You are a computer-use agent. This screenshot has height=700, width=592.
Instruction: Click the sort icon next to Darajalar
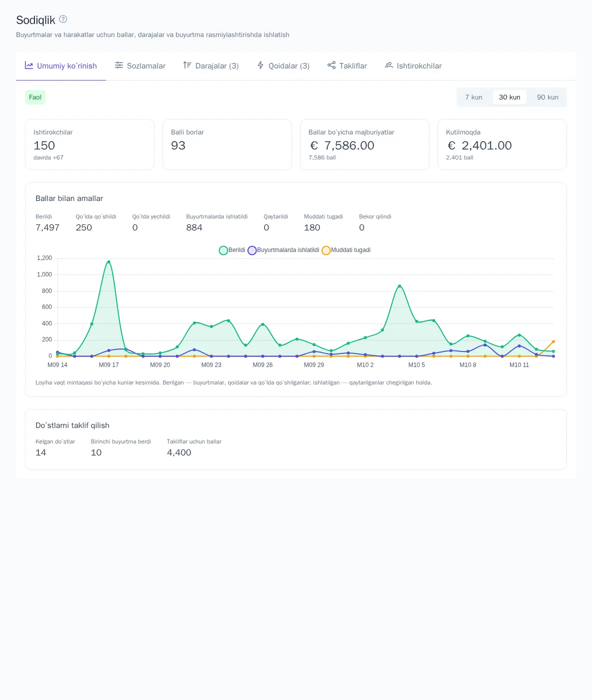tap(187, 65)
